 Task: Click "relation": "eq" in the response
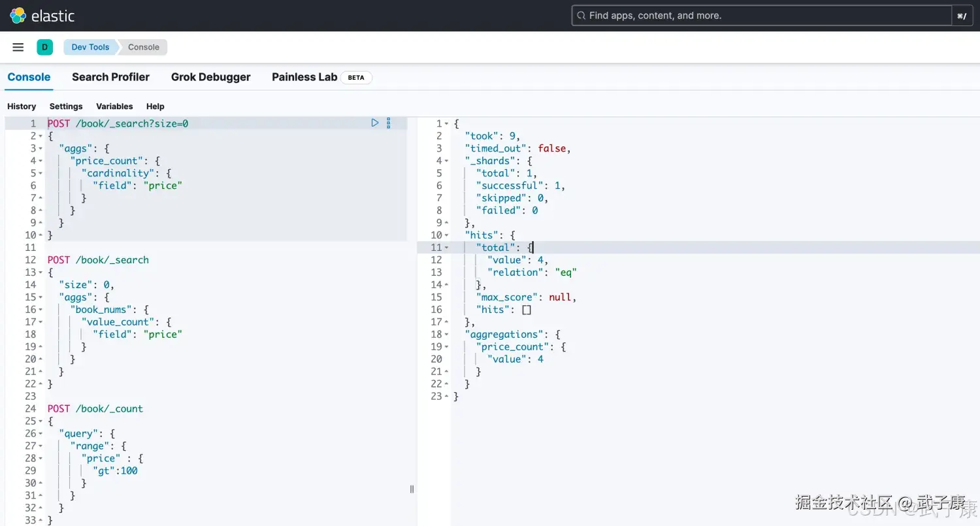pyautogui.click(x=532, y=272)
